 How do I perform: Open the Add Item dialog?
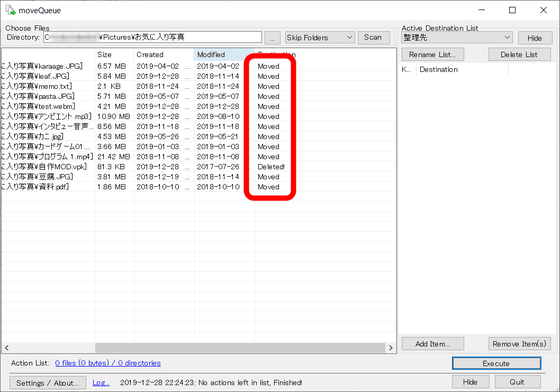pyautogui.click(x=432, y=344)
